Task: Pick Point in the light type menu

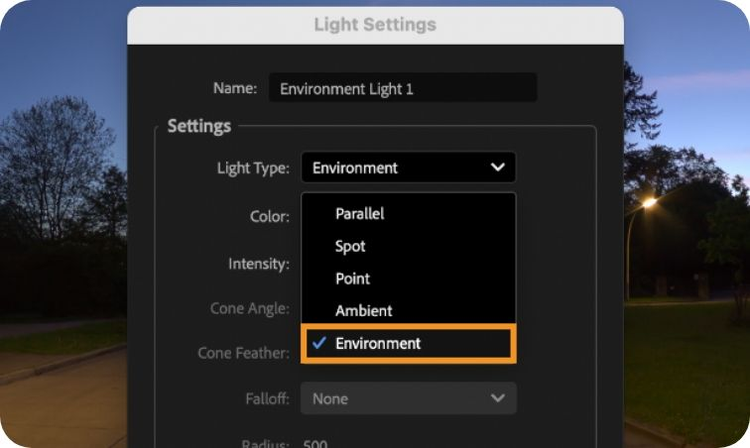Action: coord(353,278)
